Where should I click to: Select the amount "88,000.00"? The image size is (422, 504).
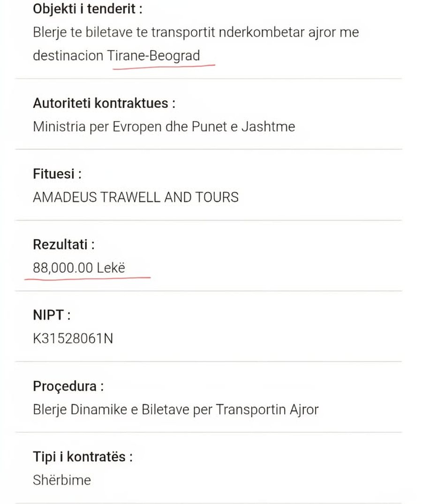(63, 268)
